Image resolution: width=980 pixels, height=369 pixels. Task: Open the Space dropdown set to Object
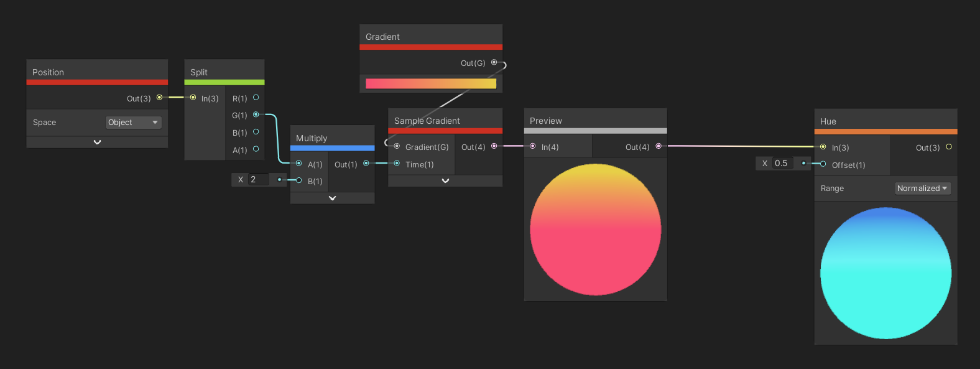click(x=133, y=123)
